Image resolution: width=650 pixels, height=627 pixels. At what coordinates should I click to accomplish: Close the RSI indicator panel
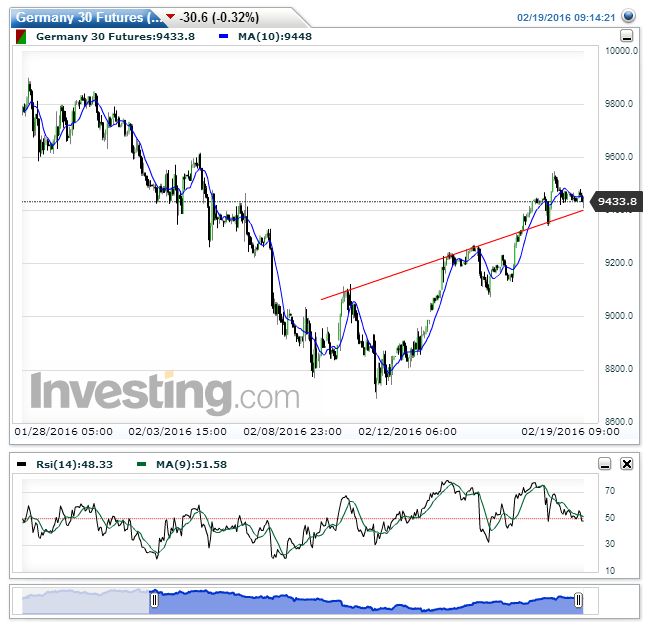click(x=627, y=464)
